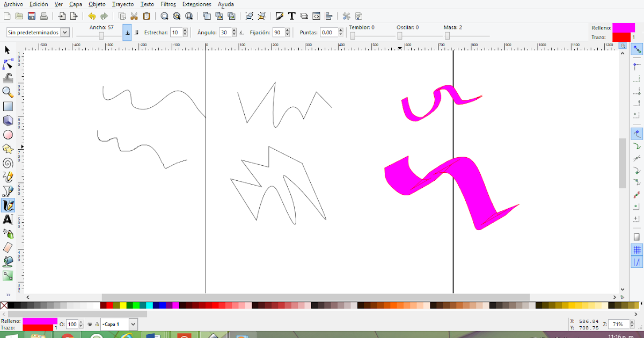
Task: Open the XML editor from the toolbar
Action: [x=316, y=16]
